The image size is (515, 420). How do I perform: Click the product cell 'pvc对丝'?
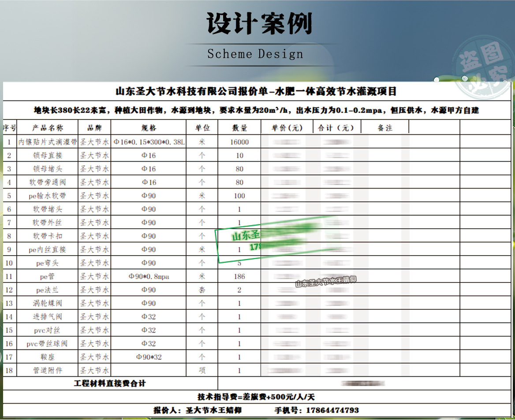[x=47, y=331]
